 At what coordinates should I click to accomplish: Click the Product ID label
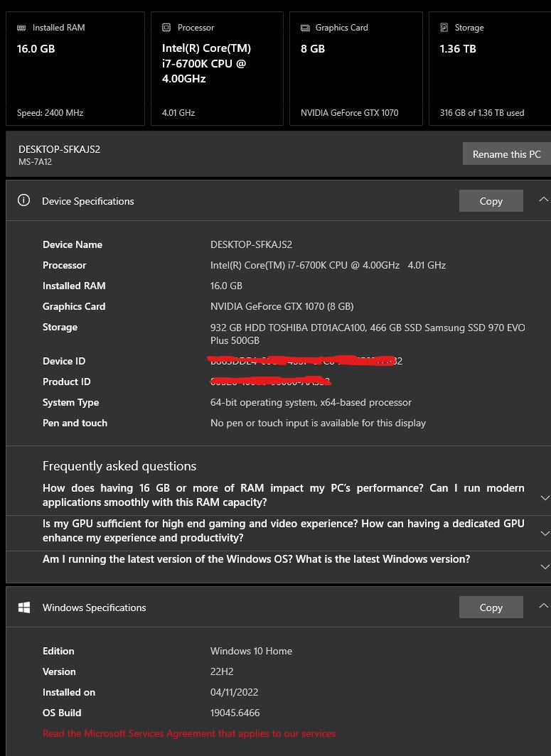(67, 382)
